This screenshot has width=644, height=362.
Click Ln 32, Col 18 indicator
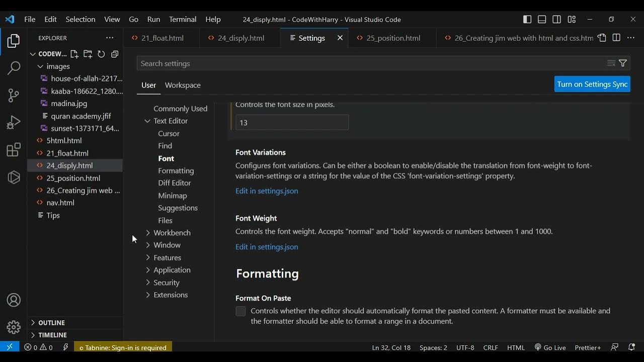[391, 347]
